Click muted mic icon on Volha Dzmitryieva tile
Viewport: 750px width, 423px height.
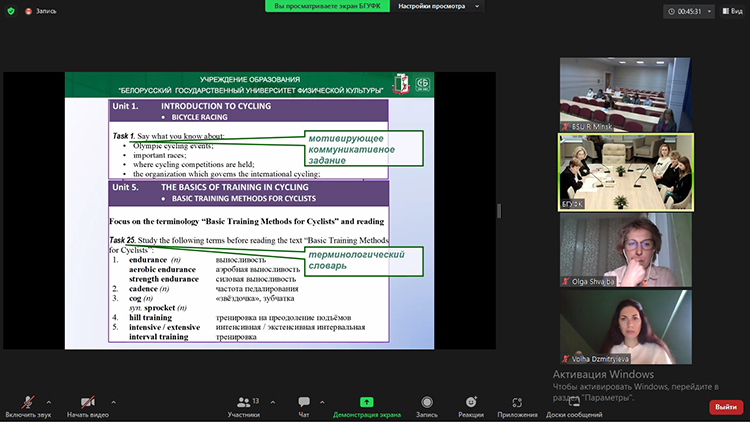(x=566, y=359)
